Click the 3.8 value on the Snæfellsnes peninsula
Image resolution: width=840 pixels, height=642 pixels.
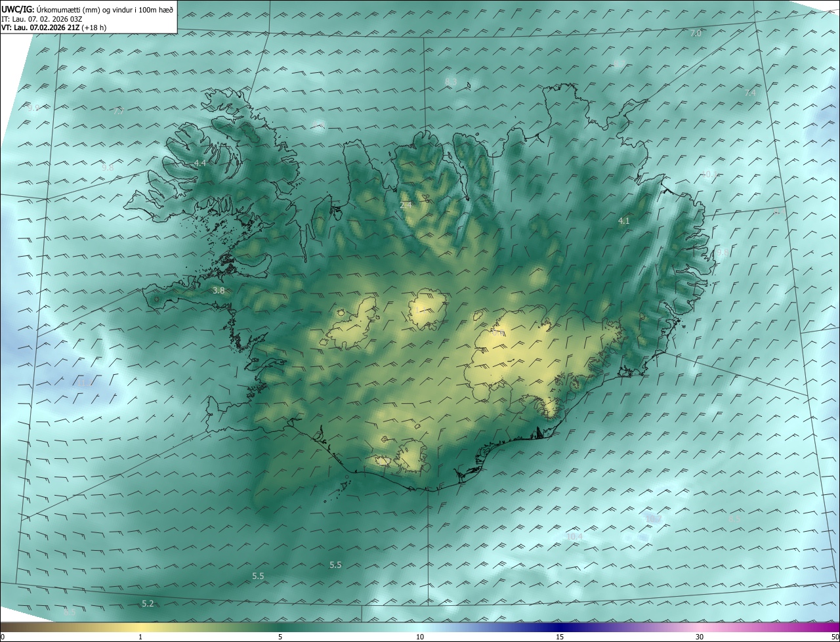click(x=219, y=290)
